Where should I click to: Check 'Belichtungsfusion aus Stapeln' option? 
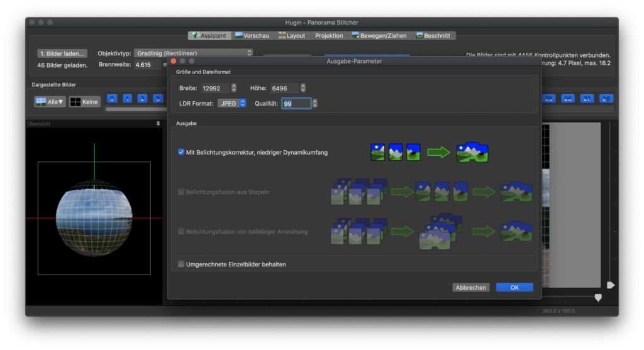[181, 192]
